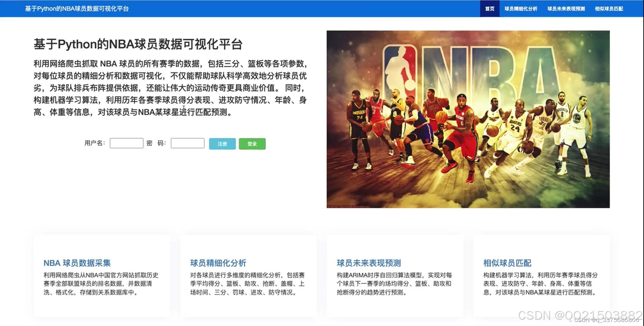The width and height of the screenshot is (644, 326).
Task: Switch to the 首页 tab in the navbar
Action: tap(489, 9)
